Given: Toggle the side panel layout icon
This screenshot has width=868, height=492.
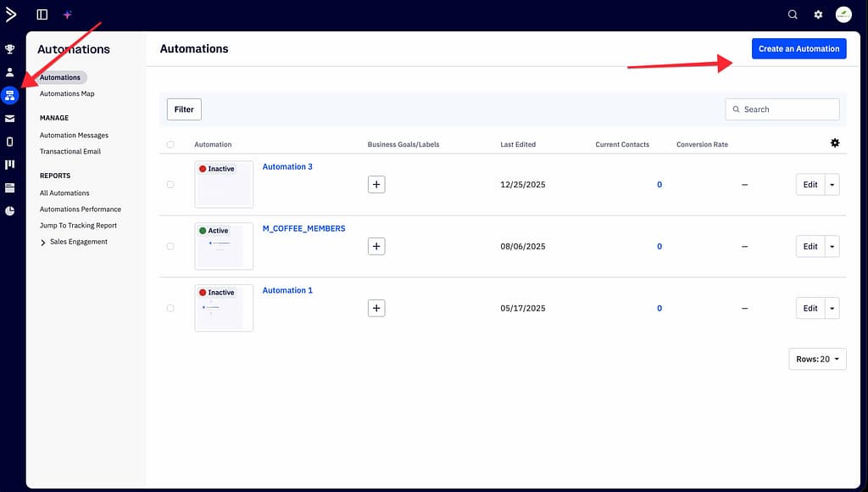Looking at the screenshot, I should (x=42, y=14).
